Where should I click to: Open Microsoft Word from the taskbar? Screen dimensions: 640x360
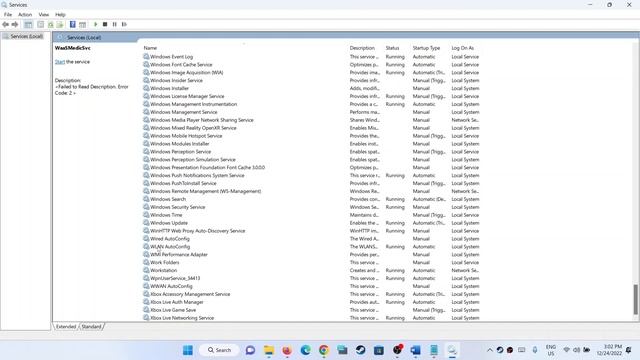[416, 350]
